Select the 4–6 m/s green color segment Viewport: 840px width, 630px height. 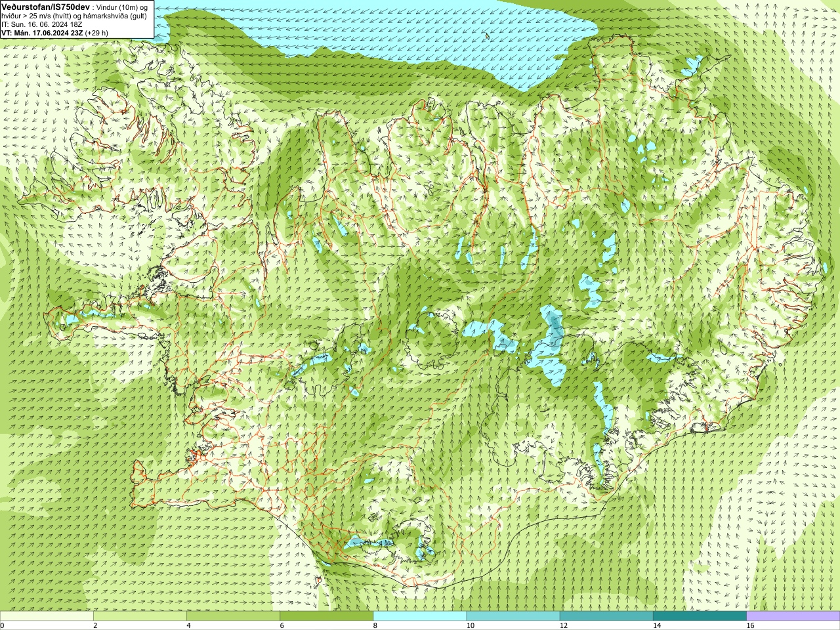pyautogui.click(x=233, y=616)
